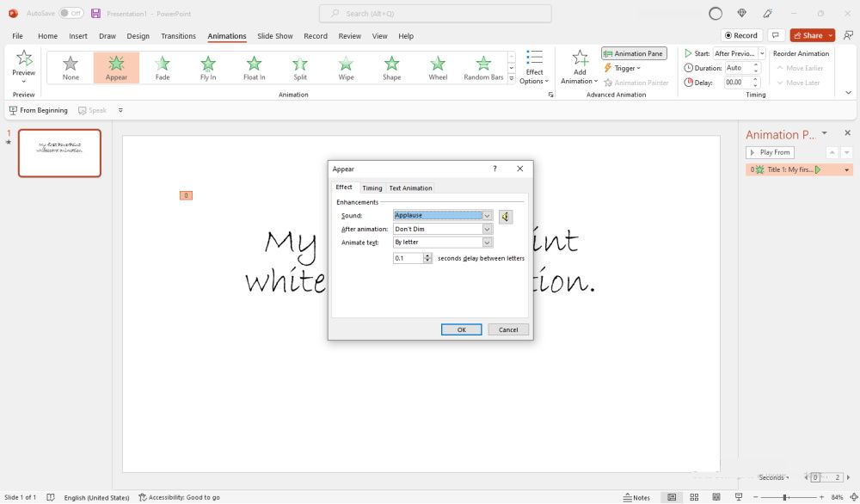Click the Appear dialog help question mark
Image resolution: width=860 pixels, height=504 pixels.
pos(494,169)
